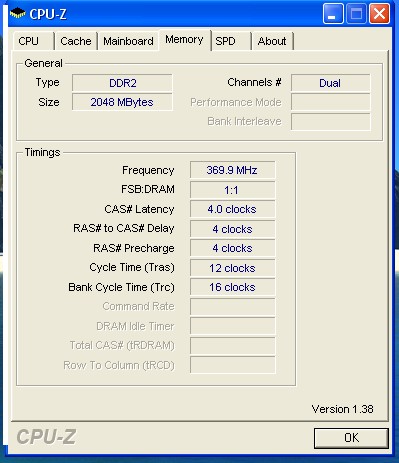Select the Mainboard tab
This screenshot has height=463, width=399.
(x=128, y=41)
